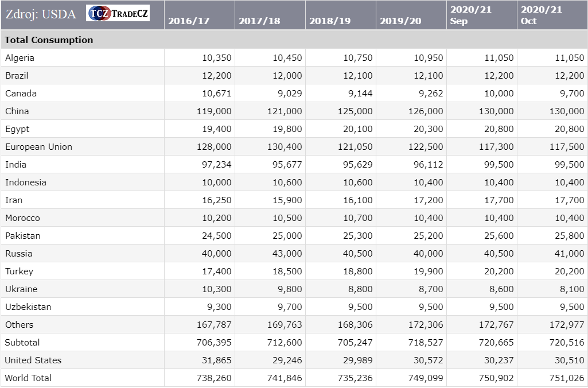Select the European Union row label
The image size is (588, 388).
[39, 146]
